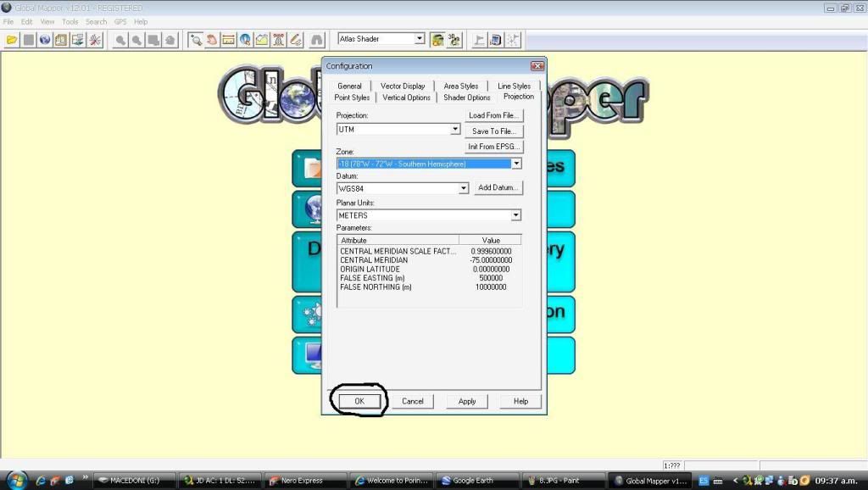Click the Download Online Data globe icon

coord(45,40)
